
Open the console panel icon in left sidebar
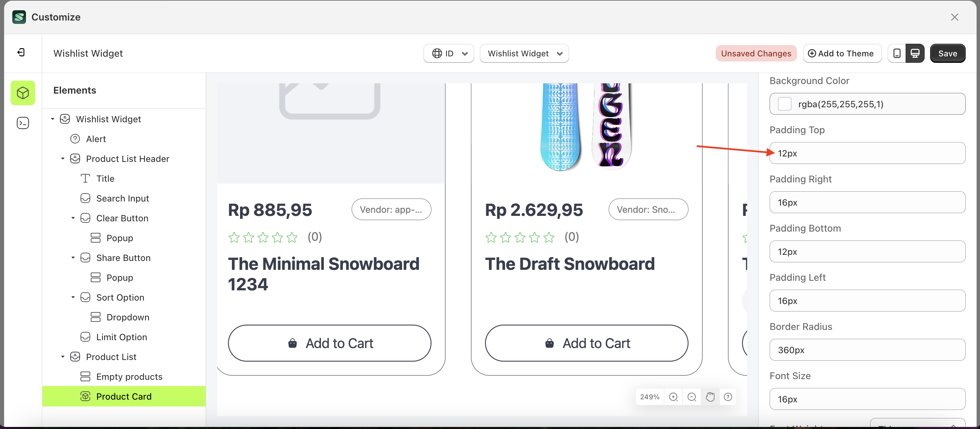pyautogui.click(x=23, y=123)
